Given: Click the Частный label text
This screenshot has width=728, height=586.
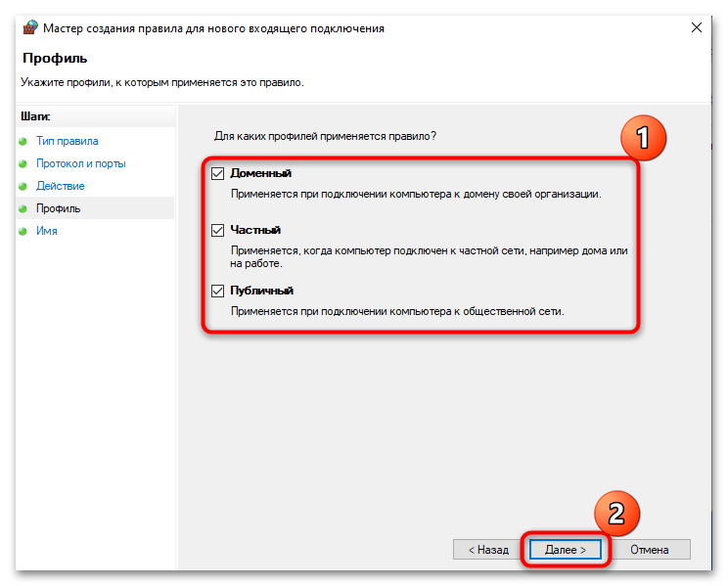Looking at the screenshot, I should [x=255, y=230].
